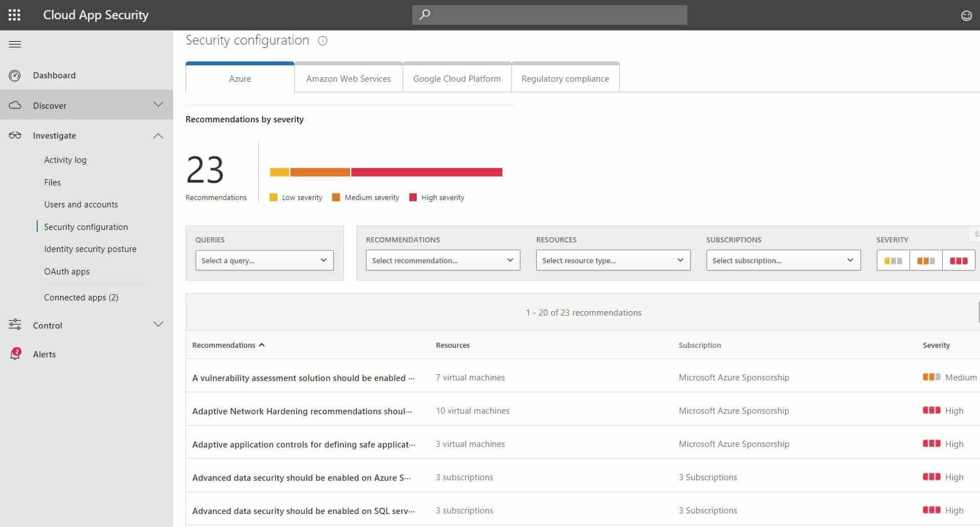The height and width of the screenshot is (527, 980).
Task: Click the Subscription column header
Action: click(700, 345)
